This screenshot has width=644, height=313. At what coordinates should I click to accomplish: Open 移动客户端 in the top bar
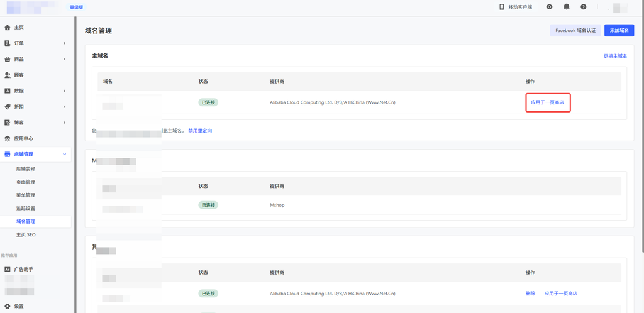[x=515, y=7]
